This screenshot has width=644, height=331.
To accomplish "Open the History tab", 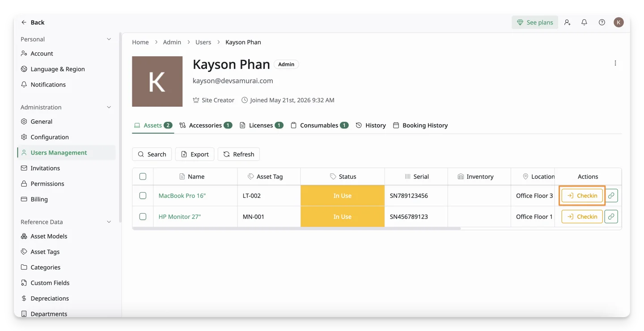I will (371, 126).
